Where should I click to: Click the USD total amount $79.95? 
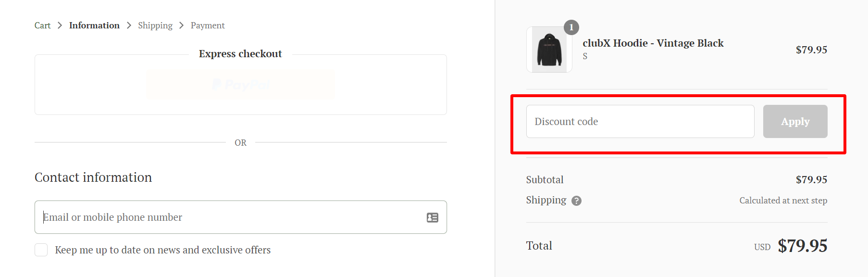coord(802,246)
